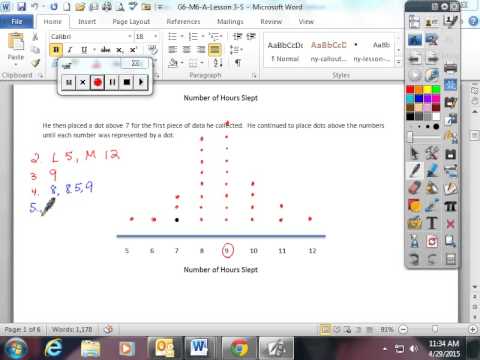
Task: Click the red shape fill tool icon
Action: (x=414, y=206)
